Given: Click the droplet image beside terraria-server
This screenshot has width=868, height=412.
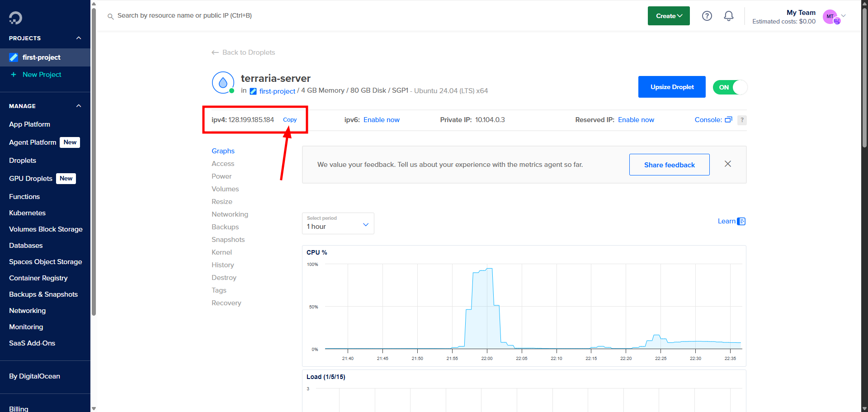Looking at the screenshot, I should coord(223,82).
